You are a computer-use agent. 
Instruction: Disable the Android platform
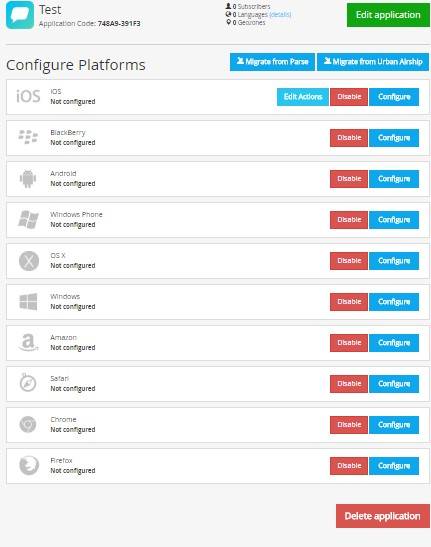click(x=349, y=179)
